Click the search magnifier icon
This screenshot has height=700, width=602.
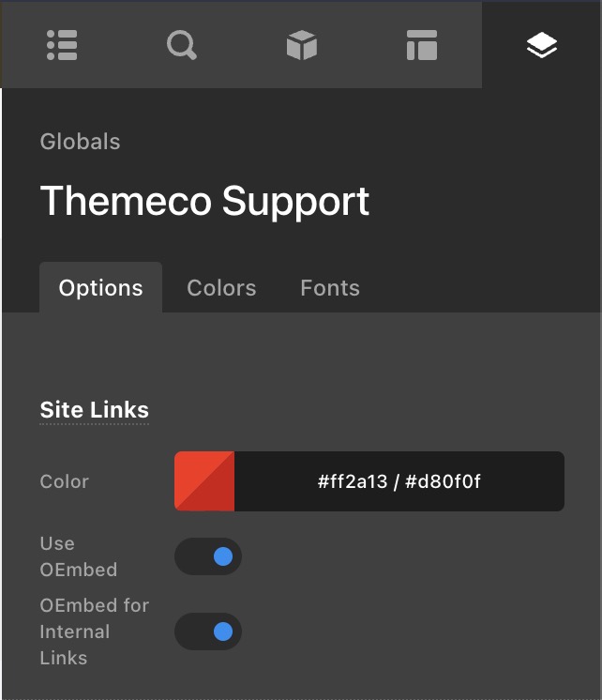click(x=182, y=45)
